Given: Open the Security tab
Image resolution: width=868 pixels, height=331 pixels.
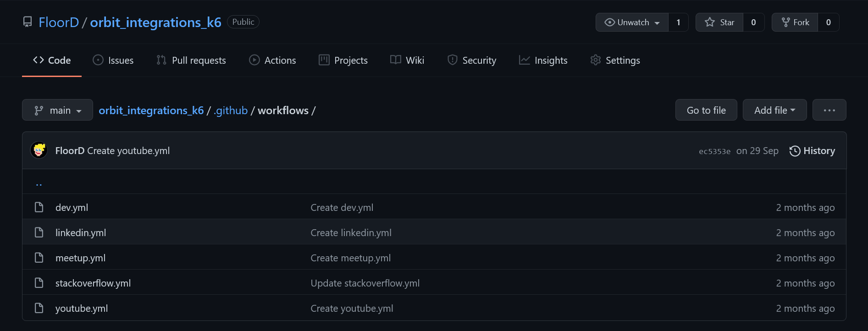Looking at the screenshot, I should (x=472, y=60).
